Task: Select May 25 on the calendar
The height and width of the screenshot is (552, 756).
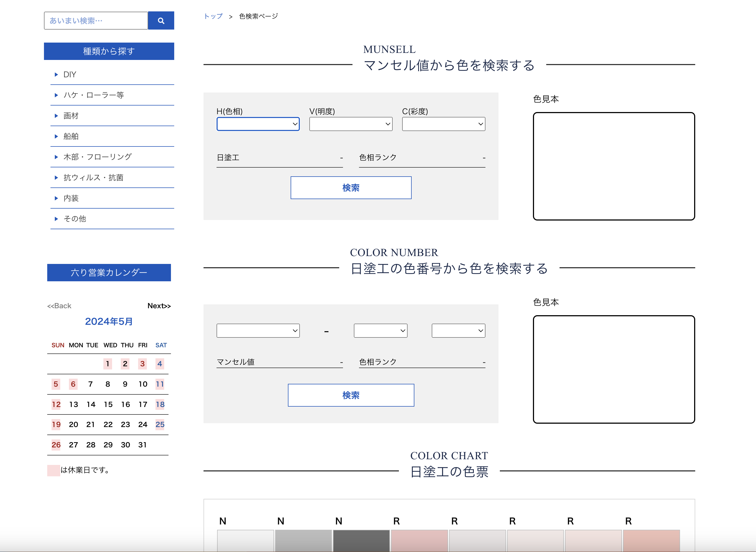Action: (160, 425)
